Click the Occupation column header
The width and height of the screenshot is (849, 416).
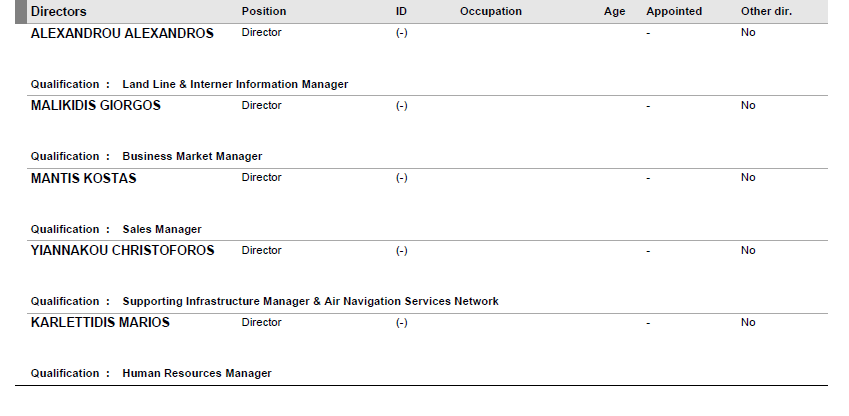(x=491, y=11)
